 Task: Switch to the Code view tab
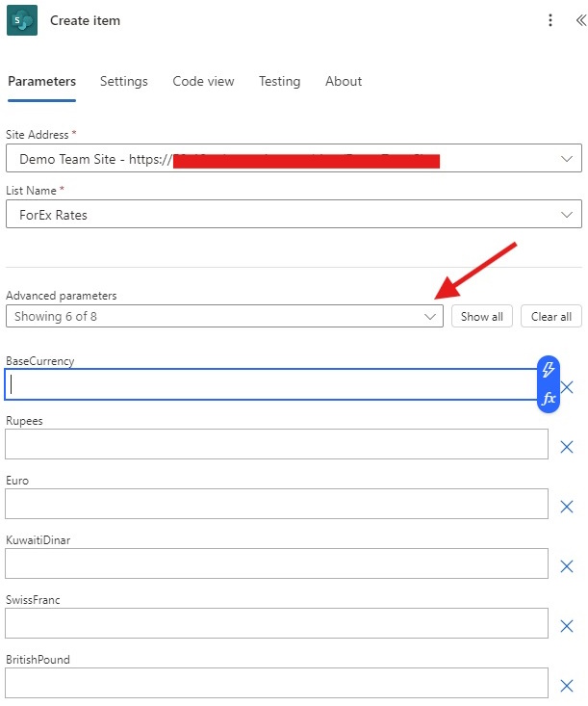203,82
